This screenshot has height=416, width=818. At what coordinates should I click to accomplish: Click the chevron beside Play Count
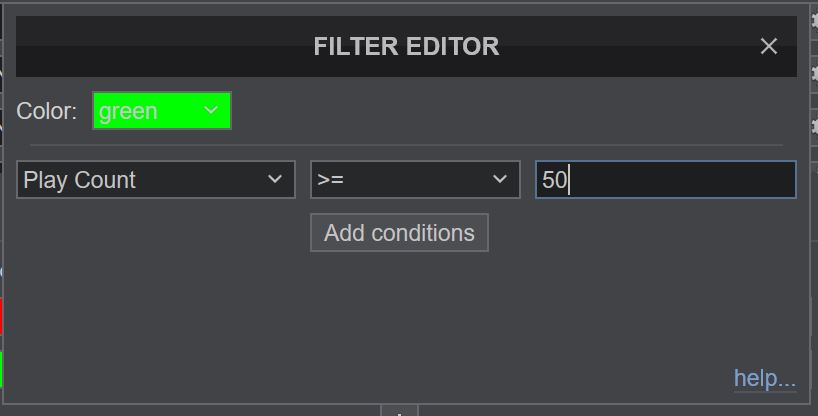point(275,180)
